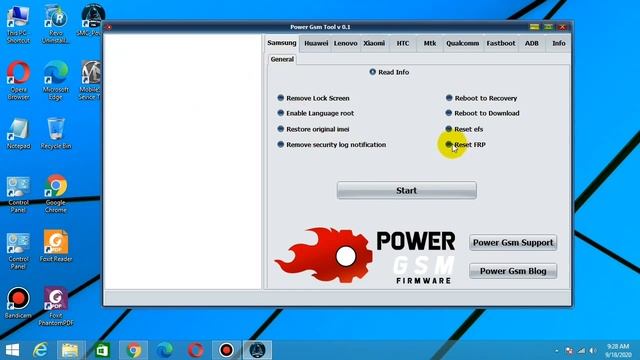Click the white log output area

pyautogui.click(x=182, y=162)
